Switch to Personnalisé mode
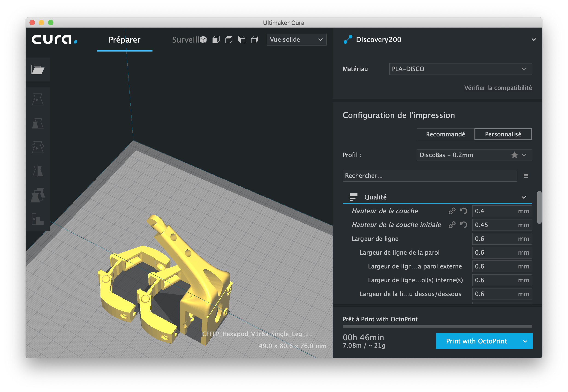Screen dimensions: 568x392 pyautogui.click(x=503, y=134)
